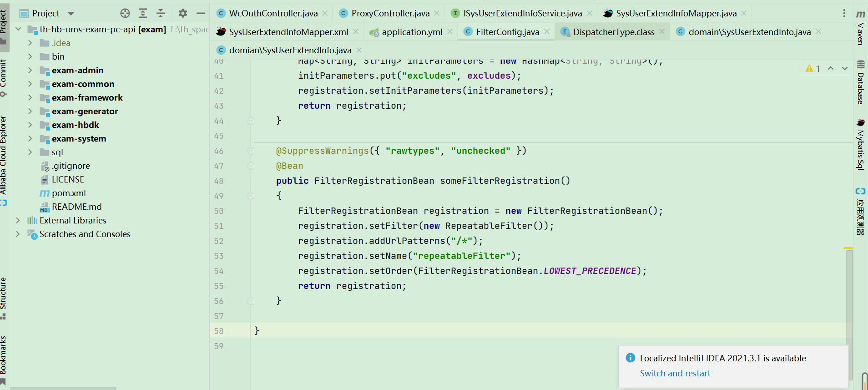Click the Select Opened File locate icon

[125, 13]
